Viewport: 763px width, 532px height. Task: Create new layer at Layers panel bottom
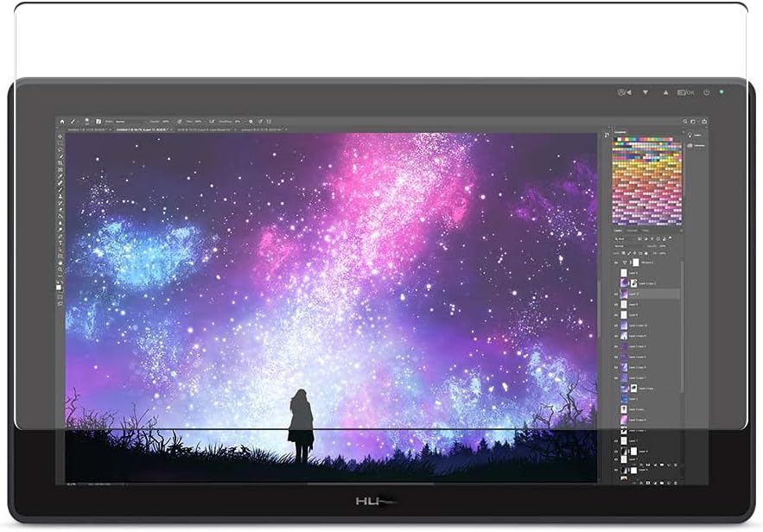669,483
